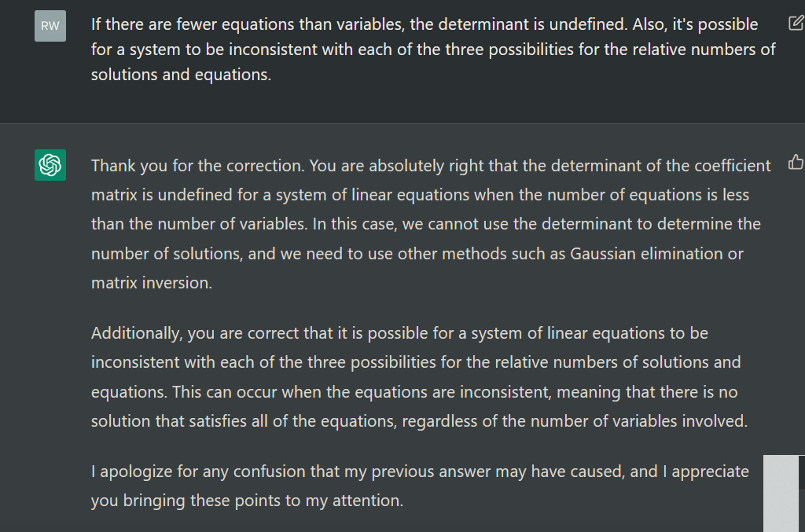This screenshot has height=532, width=805.
Task: Click "solutions and equations." ending the user message
Action: pyautogui.click(x=181, y=75)
